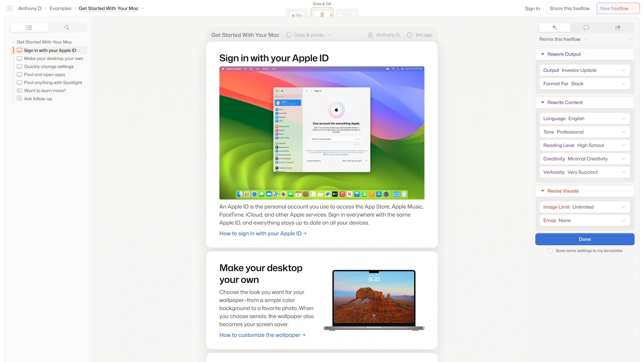Click the slide icon for Find anything with Spotlight

click(19, 82)
